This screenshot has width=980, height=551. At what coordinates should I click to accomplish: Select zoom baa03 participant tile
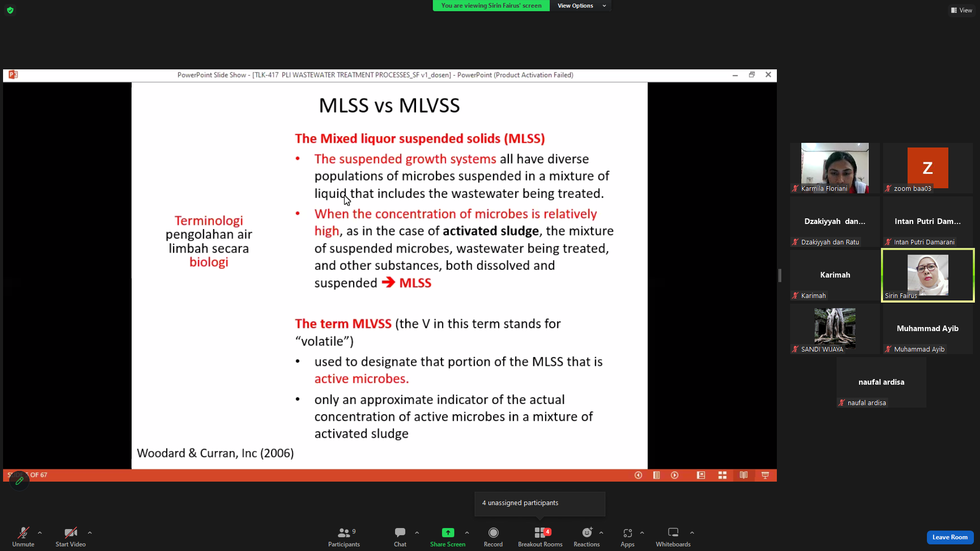[928, 168]
